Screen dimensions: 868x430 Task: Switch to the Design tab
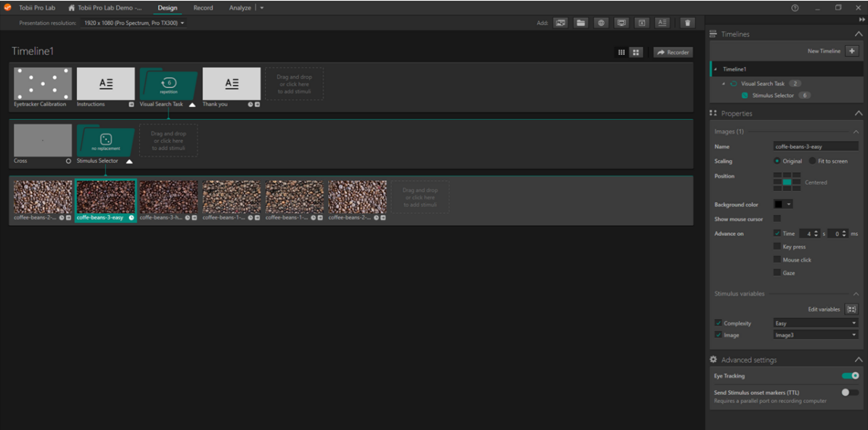pyautogui.click(x=168, y=8)
